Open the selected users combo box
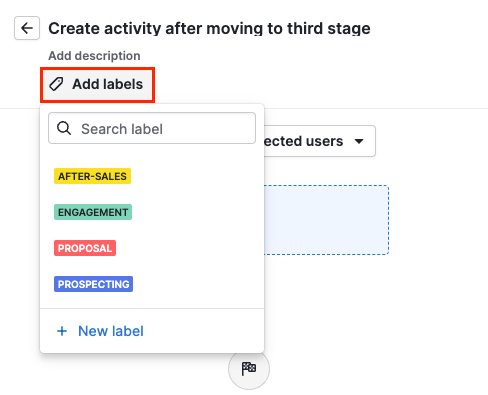 point(320,141)
